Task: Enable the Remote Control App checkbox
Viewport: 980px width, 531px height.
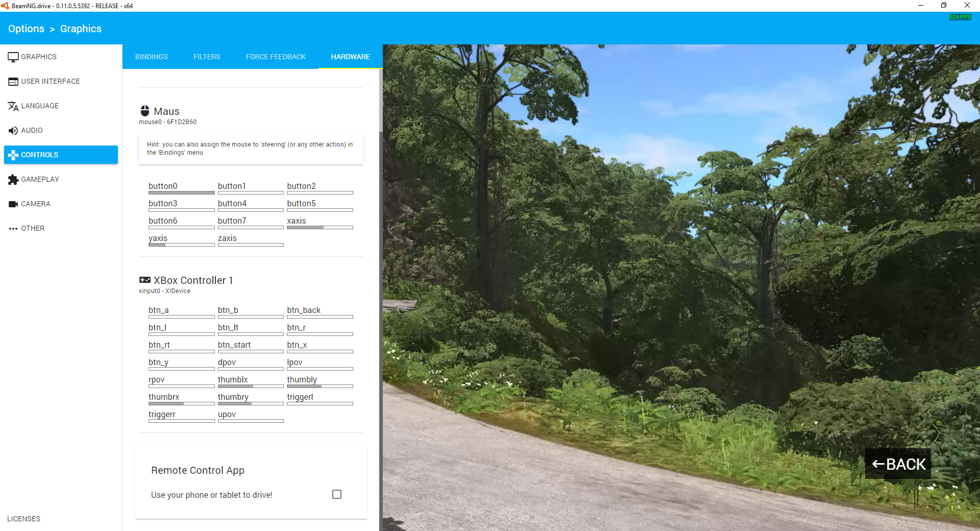Action: pyautogui.click(x=337, y=494)
